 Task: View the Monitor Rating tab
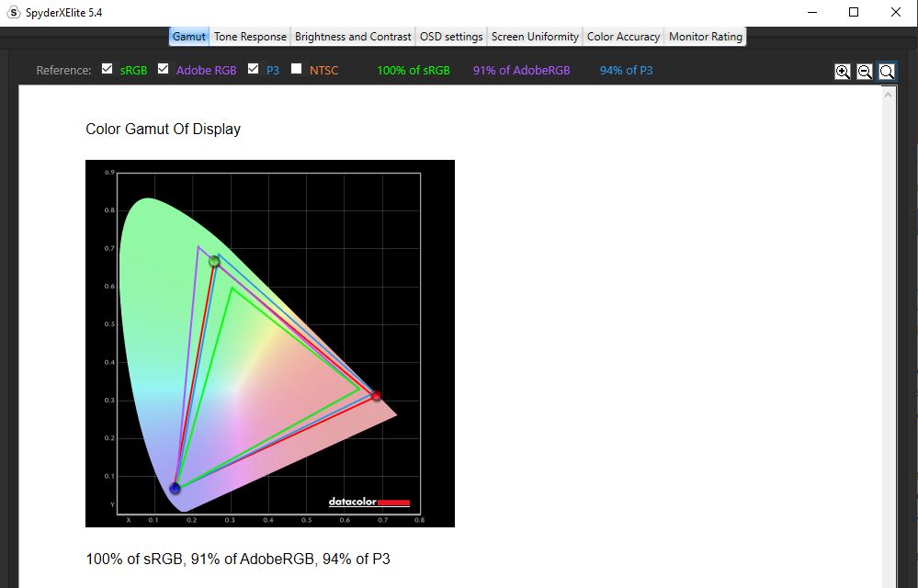(x=705, y=37)
